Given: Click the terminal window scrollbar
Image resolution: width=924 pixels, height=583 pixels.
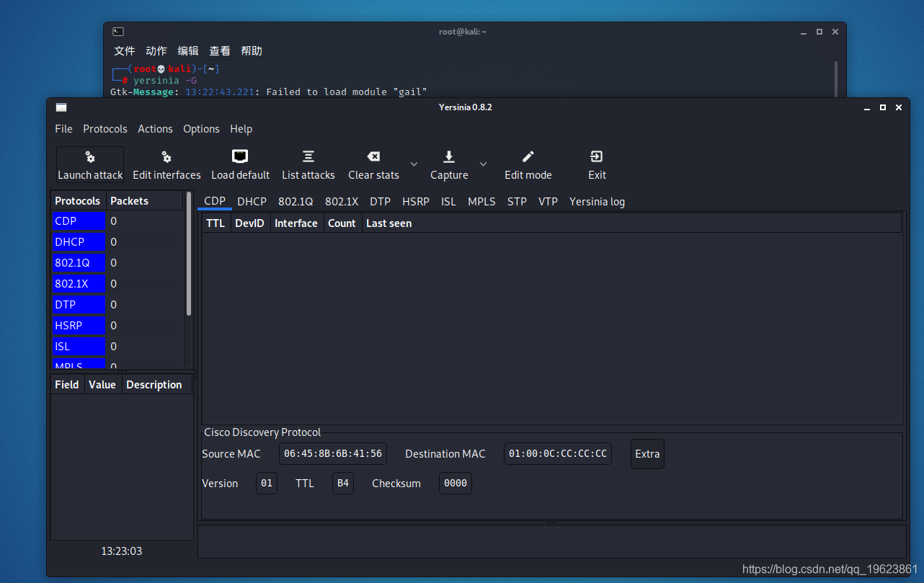Looking at the screenshot, I should 836,78.
